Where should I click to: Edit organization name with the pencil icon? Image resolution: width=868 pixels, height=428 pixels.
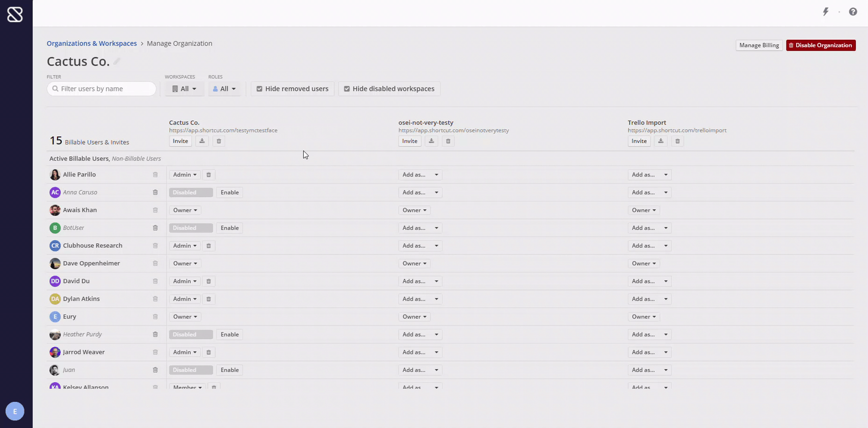117,60
